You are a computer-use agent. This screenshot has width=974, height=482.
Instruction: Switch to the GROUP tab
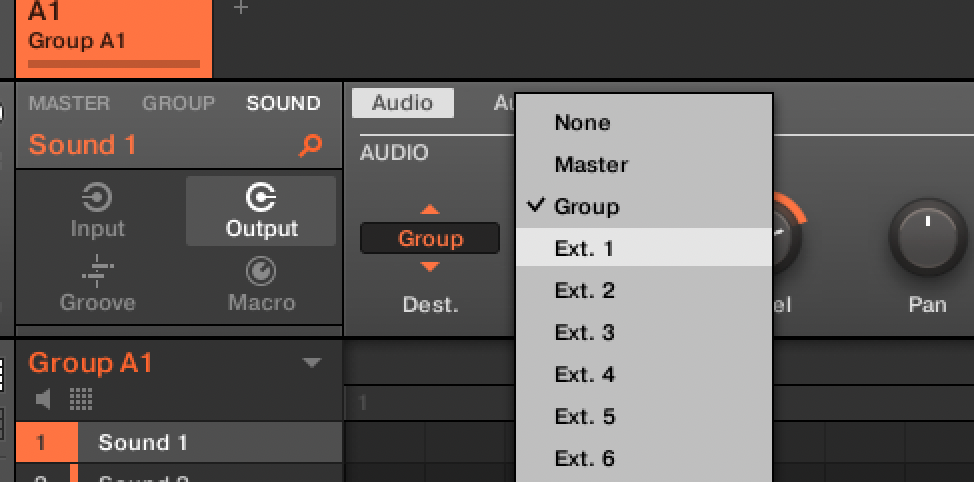(x=178, y=103)
